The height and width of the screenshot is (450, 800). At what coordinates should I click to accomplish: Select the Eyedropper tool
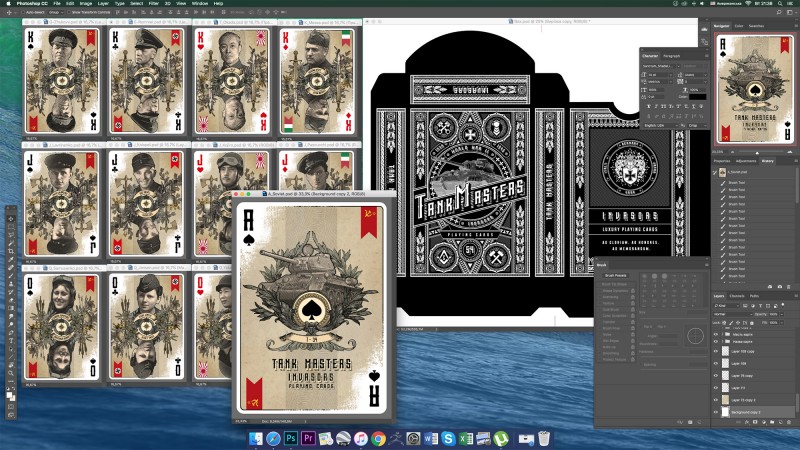(x=11, y=259)
